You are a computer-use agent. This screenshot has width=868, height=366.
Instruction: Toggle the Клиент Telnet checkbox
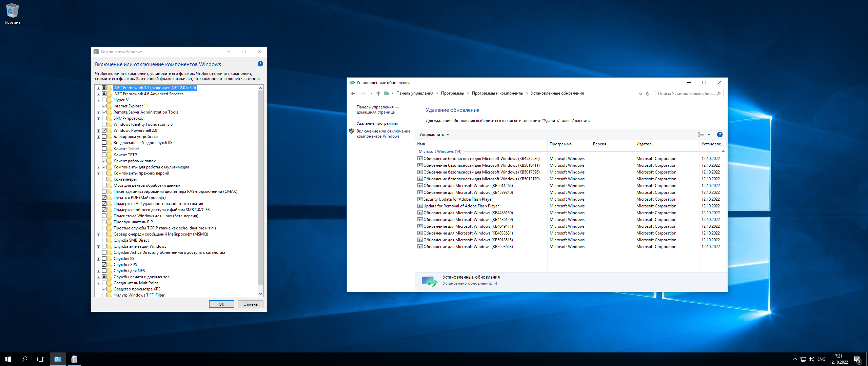(x=104, y=149)
